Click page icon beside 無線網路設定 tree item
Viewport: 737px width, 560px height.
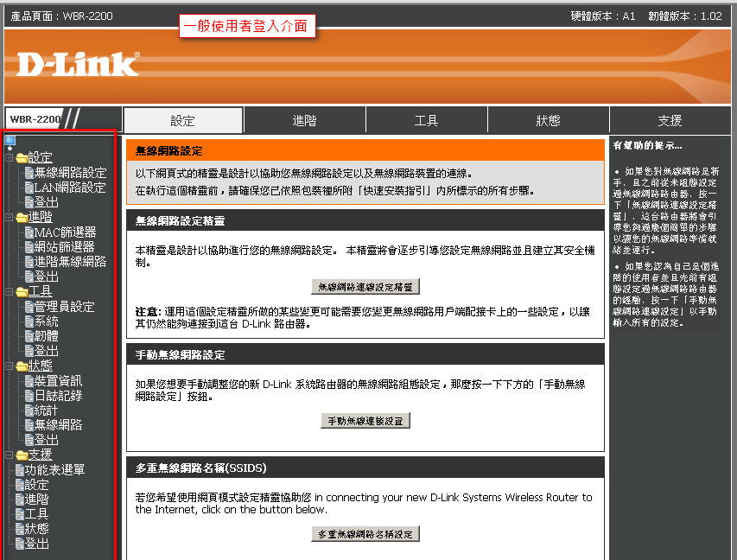(x=29, y=173)
